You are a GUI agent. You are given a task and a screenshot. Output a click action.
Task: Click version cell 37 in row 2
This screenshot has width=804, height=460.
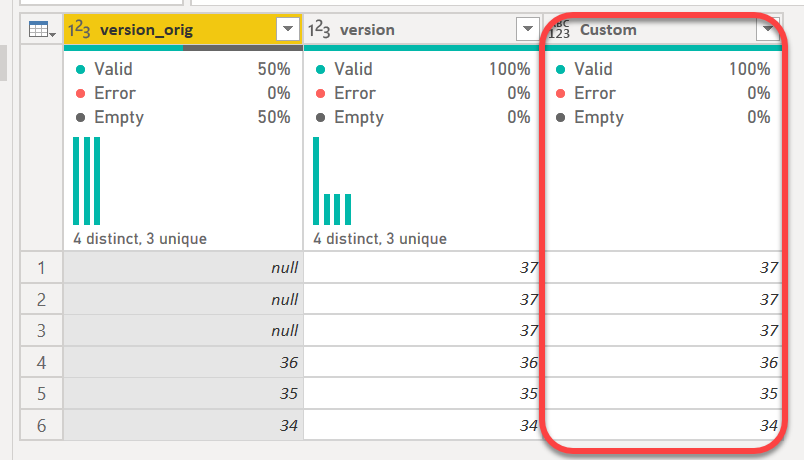pos(423,299)
